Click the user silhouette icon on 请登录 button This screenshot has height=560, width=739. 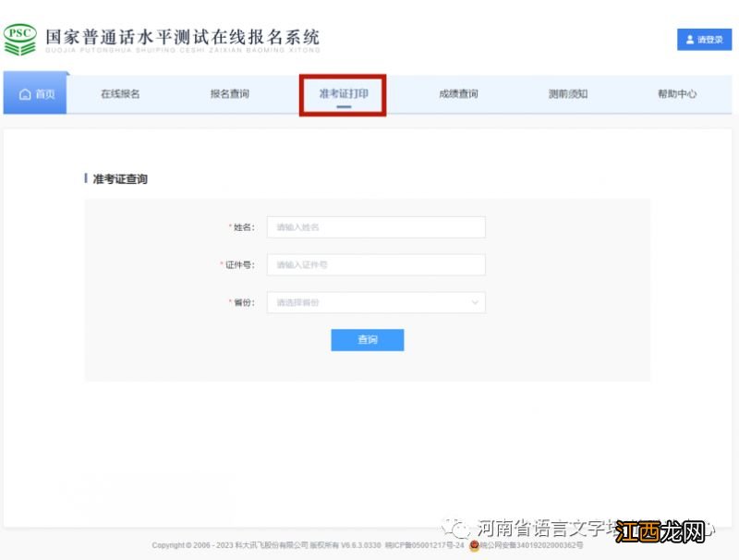689,40
